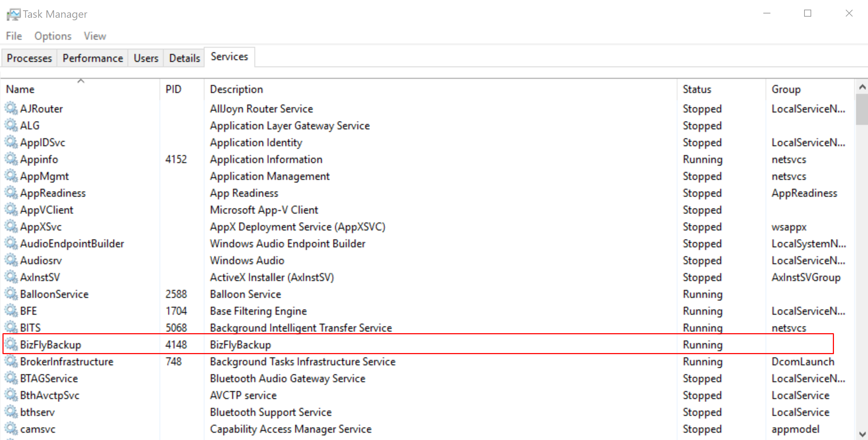Sort by the Group column header

[x=810, y=89]
